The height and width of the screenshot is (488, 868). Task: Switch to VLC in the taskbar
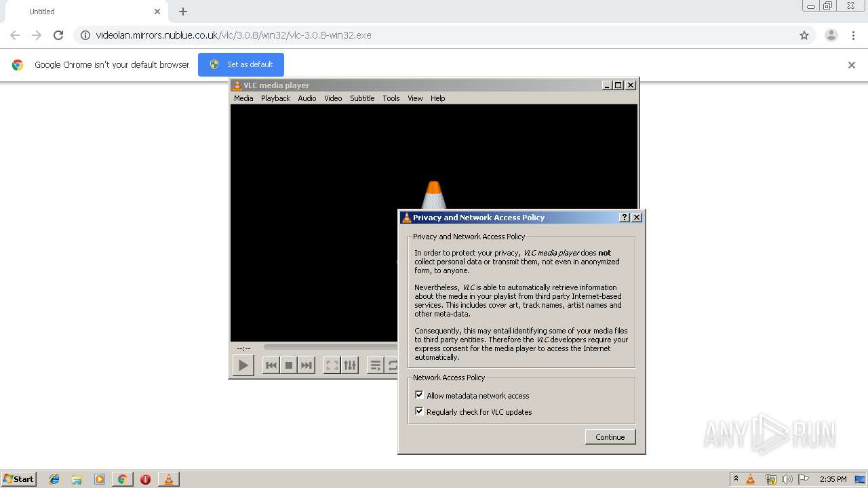(x=168, y=479)
